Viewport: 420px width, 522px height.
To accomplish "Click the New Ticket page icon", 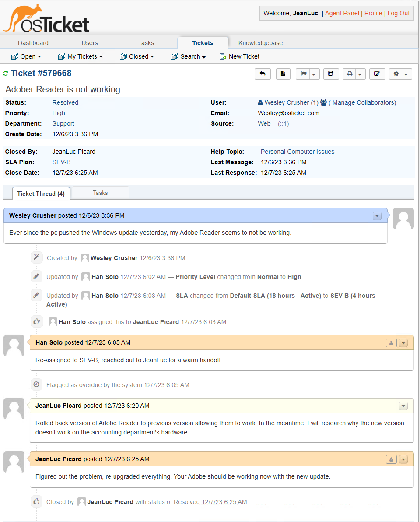I will coord(223,56).
